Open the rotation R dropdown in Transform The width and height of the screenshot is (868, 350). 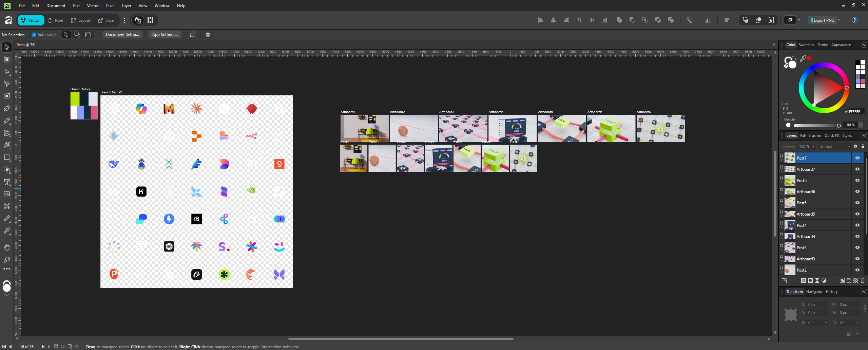coord(826,323)
